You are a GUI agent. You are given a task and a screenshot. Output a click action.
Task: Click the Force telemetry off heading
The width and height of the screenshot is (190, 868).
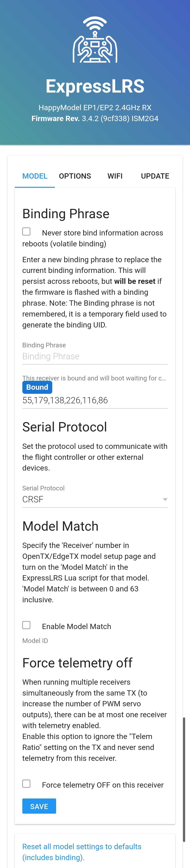(77, 663)
